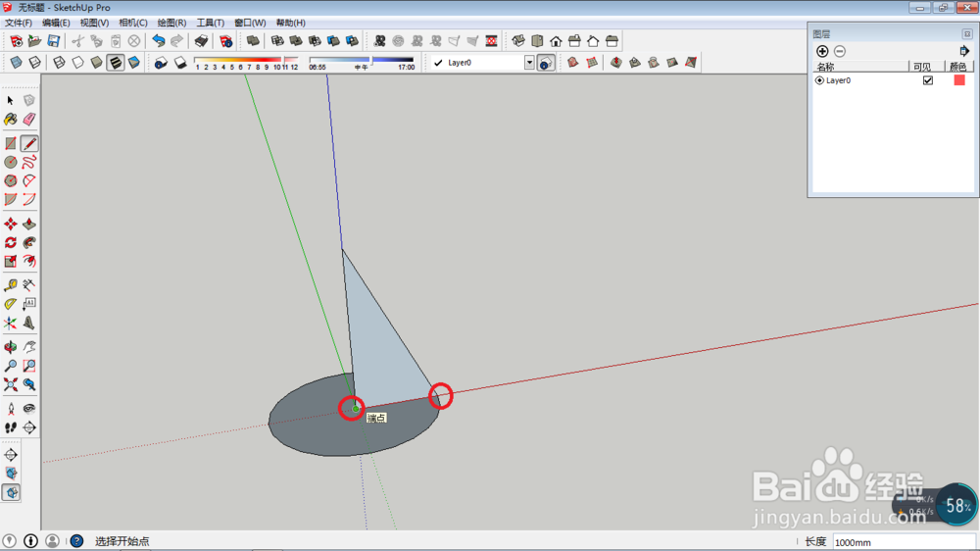The image size is (980, 551).
Task: Select Layer0 active layer radio button
Action: 819,80
